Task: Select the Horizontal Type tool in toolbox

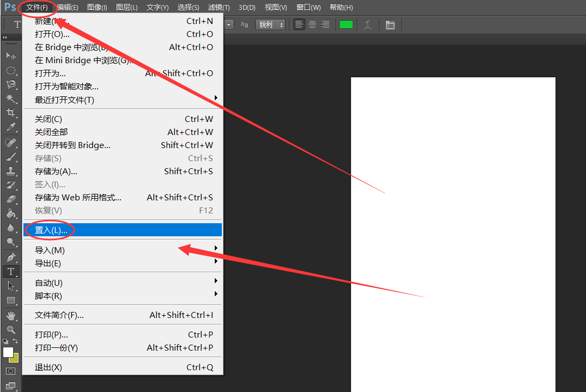Action: coord(11,272)
